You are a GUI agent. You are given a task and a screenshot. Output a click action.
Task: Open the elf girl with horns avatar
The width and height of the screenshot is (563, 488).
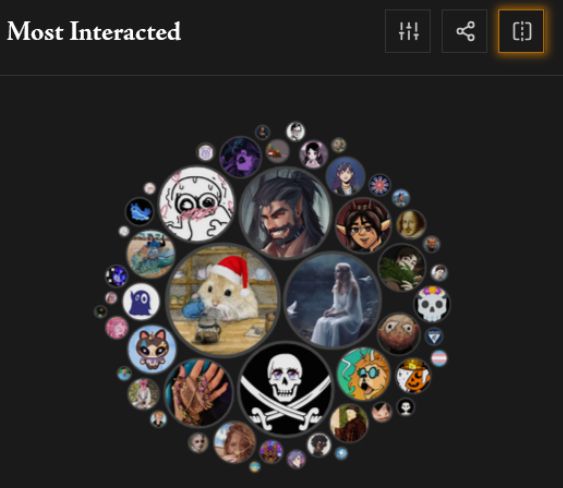tap(363, 225)
